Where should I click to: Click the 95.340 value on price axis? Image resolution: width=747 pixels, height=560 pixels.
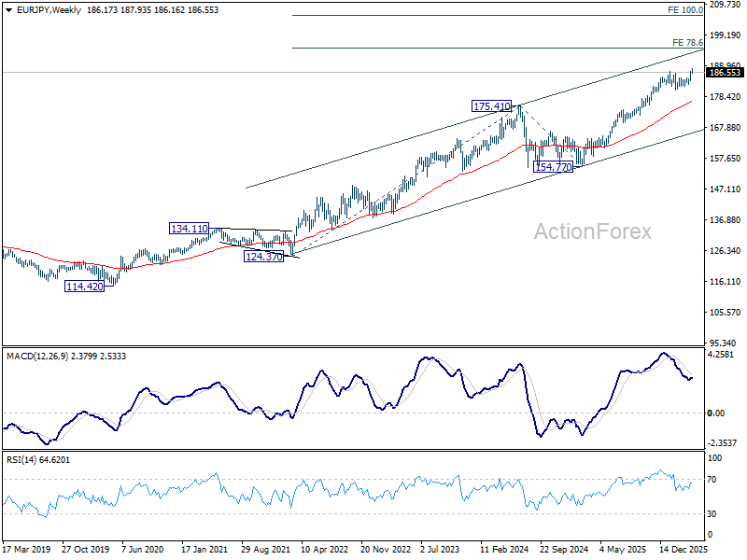pyautogui.click(x=725, y=343)
